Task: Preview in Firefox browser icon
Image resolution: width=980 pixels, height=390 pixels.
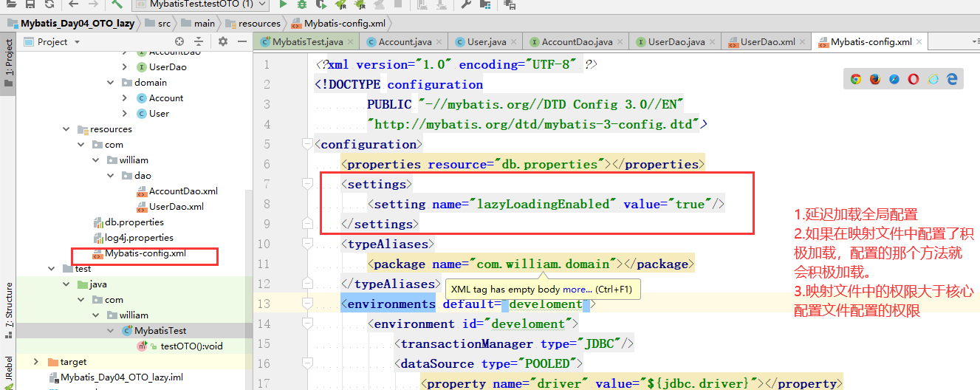Action: pos(875,79)
